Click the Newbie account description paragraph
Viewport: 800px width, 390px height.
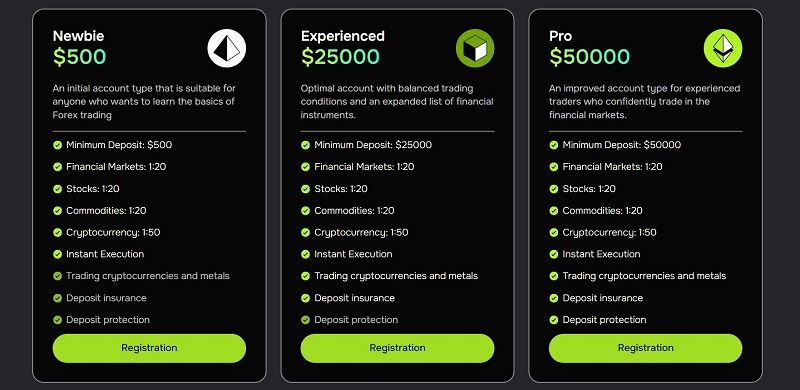(x=144, y=102)
